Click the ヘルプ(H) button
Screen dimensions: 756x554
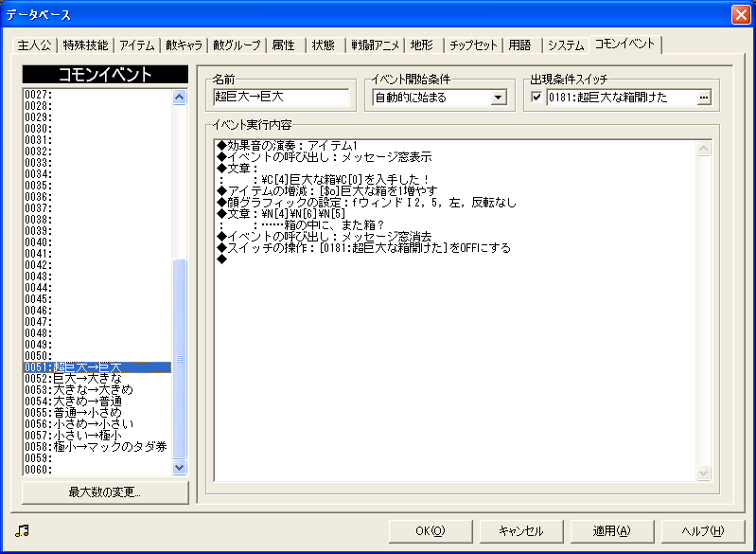coord(702,531)
